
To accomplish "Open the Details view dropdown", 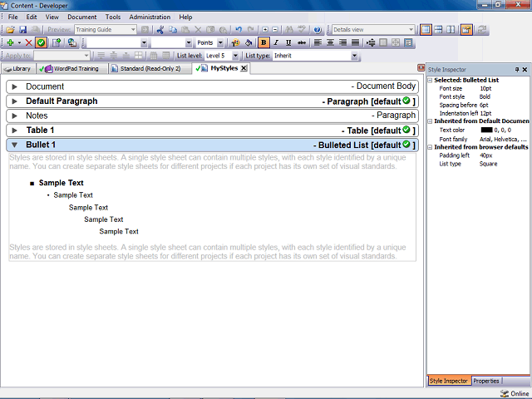I will [x=411, y=30].
